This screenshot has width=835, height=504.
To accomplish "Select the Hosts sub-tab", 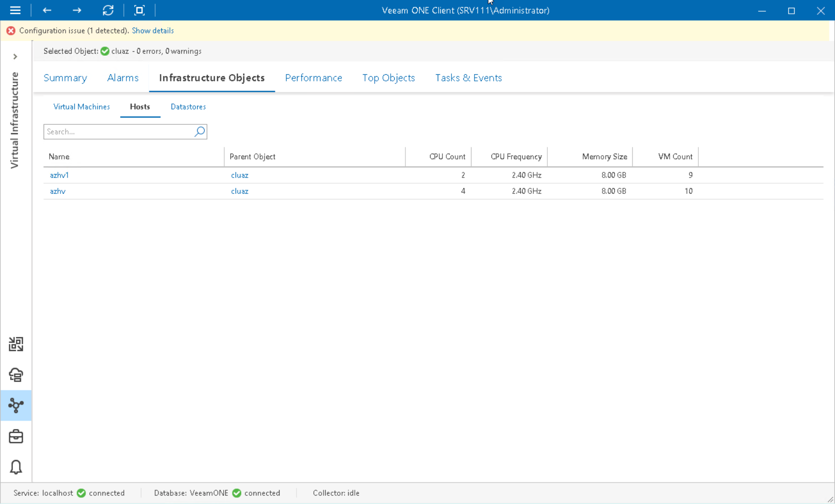I will 140,106.
